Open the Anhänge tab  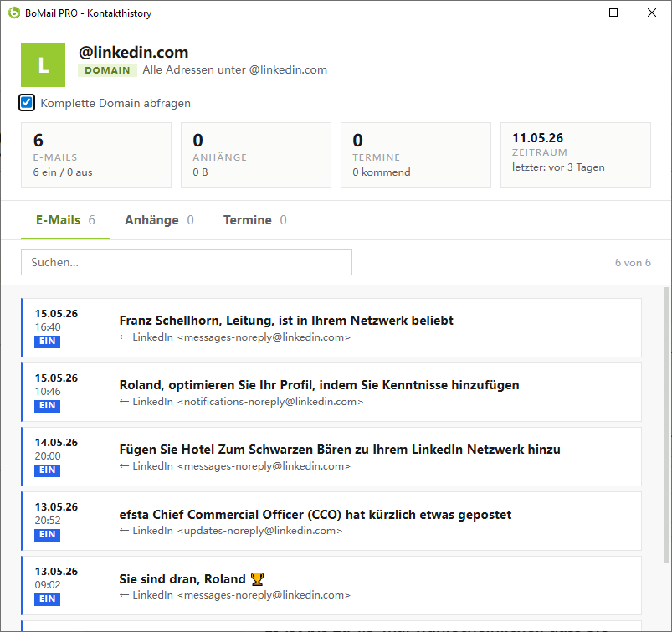pyautogui.click(x=159, y=220)
